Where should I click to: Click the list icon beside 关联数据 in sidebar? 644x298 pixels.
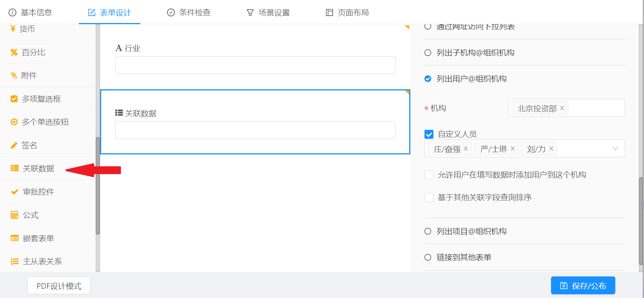tap(15, 169)
